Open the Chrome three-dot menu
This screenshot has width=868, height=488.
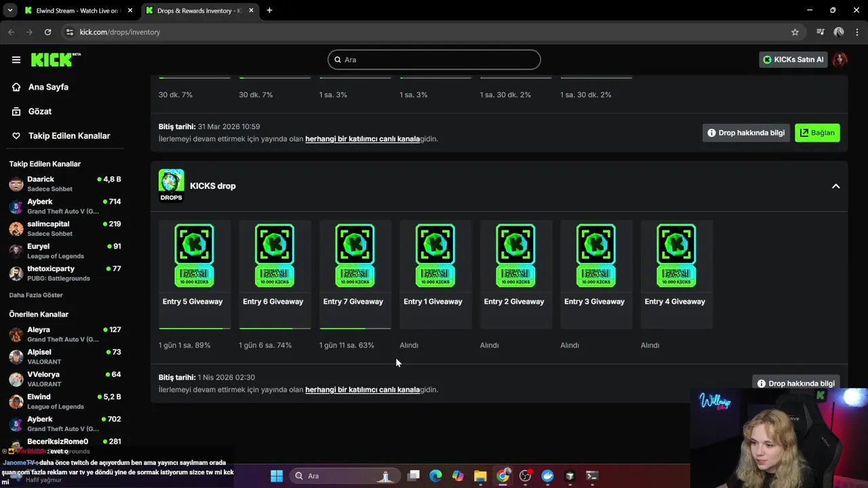point(857,32)
